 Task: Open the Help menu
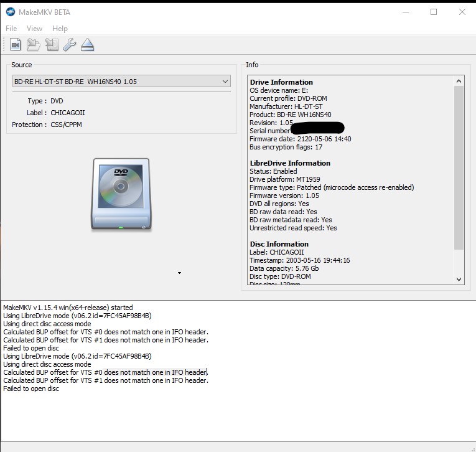point(60,29)
